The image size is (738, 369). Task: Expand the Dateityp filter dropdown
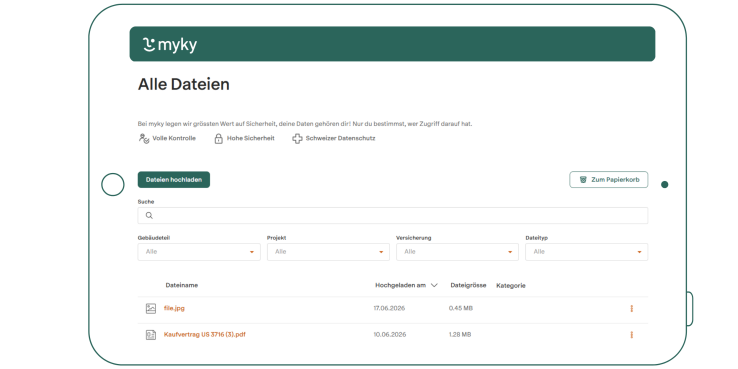coord(587,252)
